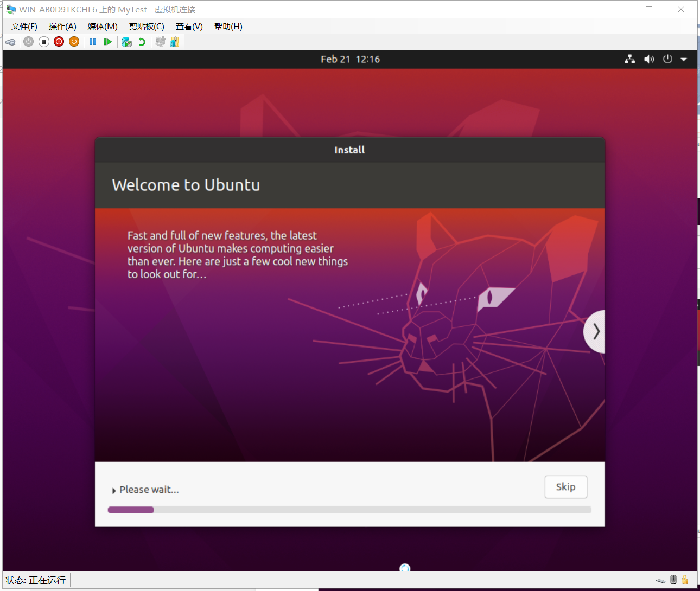Open the 剪贴板(C) menu
Image resolution: width=700 pixels, height=591 pixels.
(147, 27)
